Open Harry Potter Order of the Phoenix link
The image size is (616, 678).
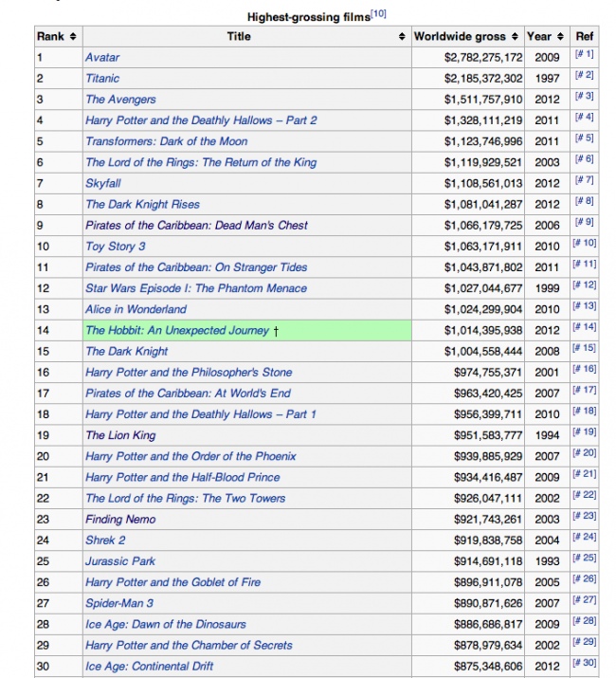(x=190, y=456)
